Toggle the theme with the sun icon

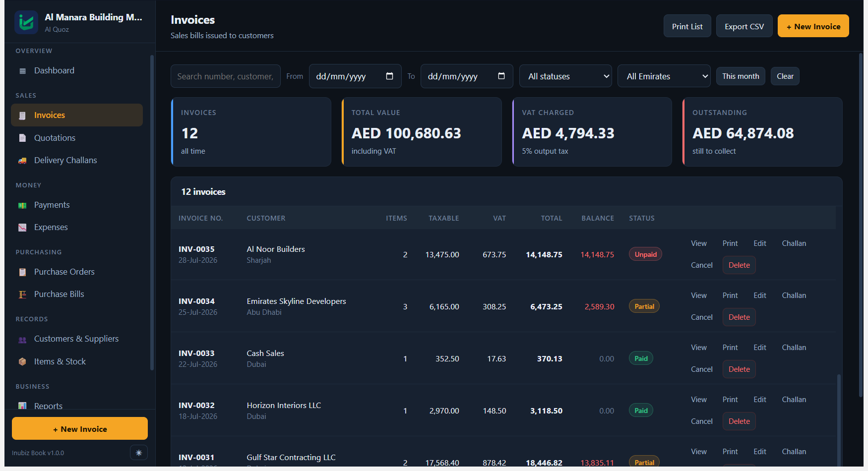point(139,453)
